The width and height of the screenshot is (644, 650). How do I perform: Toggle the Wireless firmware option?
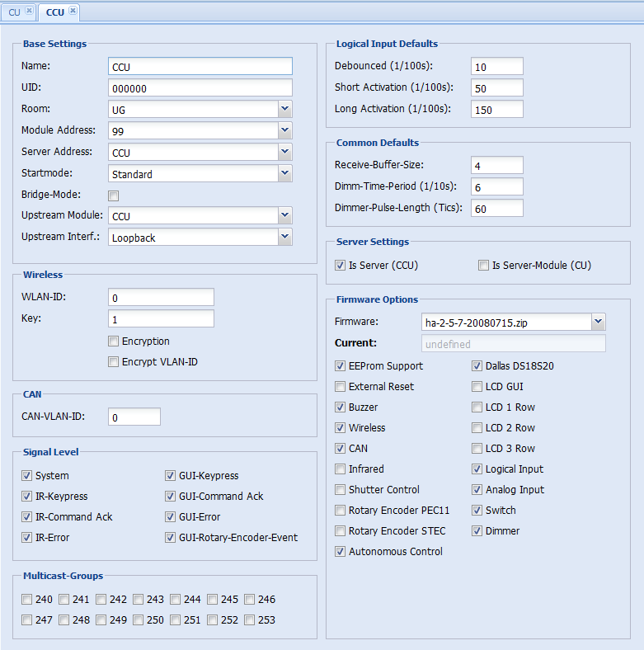341,428
